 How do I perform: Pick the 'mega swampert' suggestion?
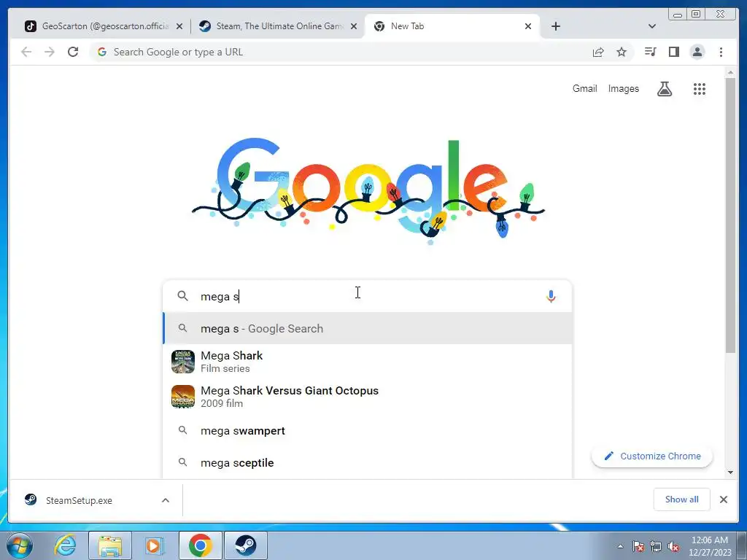pos(368,430)
